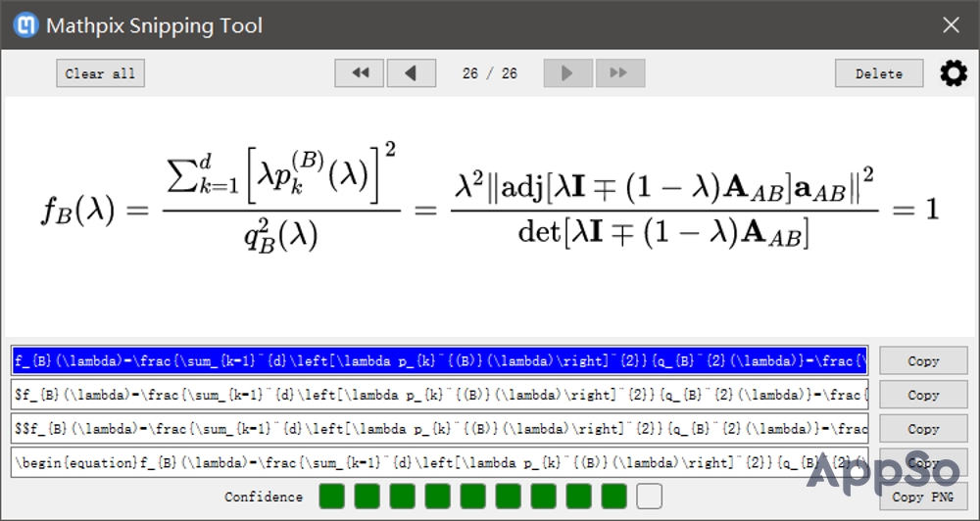980x521 pixels.
Task: Jump to last snip with double-right arrow
Action: coord(620,73)
